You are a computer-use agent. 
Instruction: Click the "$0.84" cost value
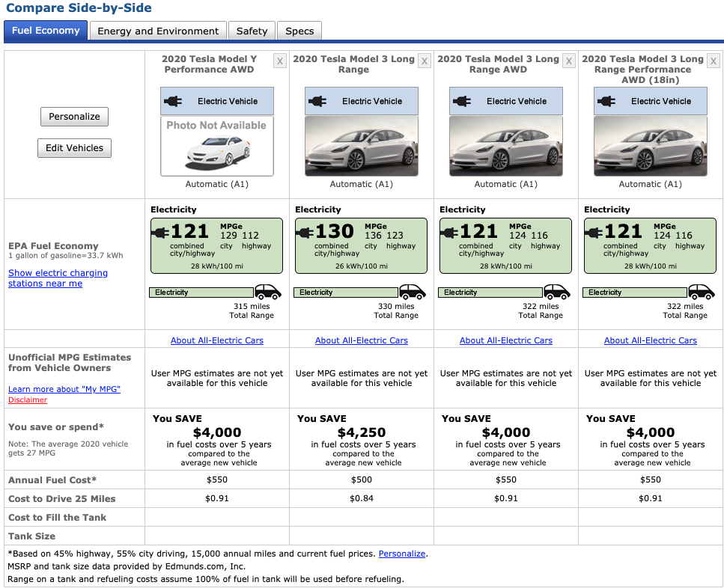pos(362,498)
